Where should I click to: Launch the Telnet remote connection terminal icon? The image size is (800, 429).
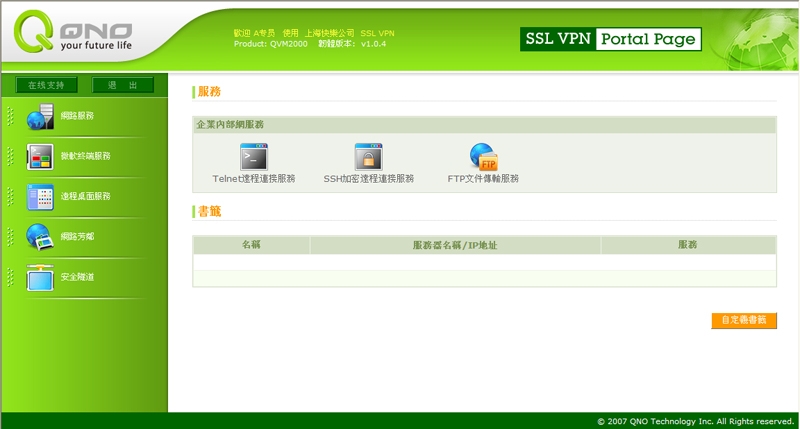[254, 156]
